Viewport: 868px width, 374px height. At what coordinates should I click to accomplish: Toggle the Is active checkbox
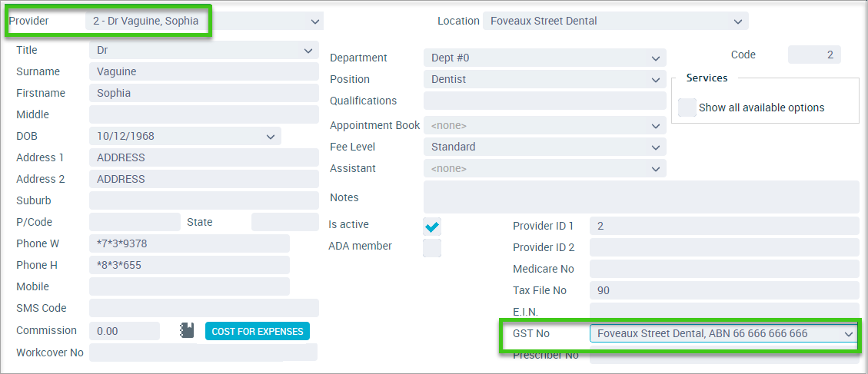(x=432, y=227)
